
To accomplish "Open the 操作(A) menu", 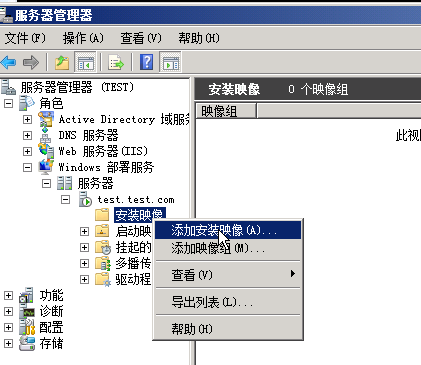I will (83, 38).
